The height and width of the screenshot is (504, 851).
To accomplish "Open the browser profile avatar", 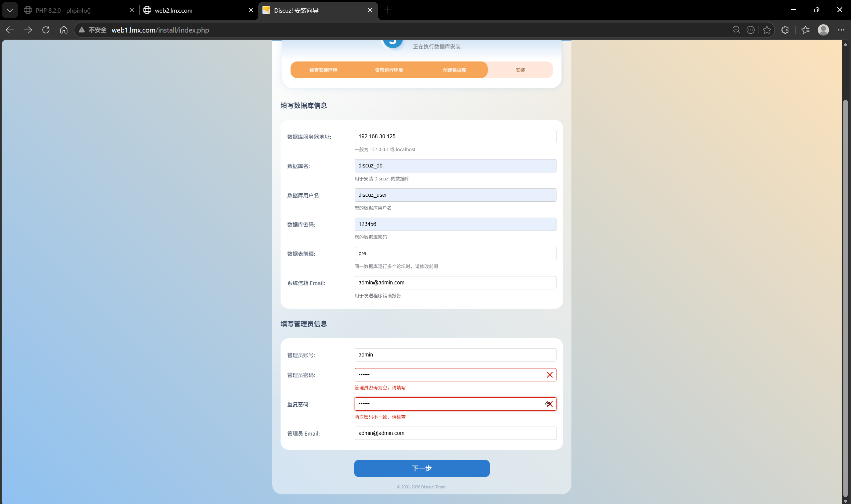I will point(823,30).
